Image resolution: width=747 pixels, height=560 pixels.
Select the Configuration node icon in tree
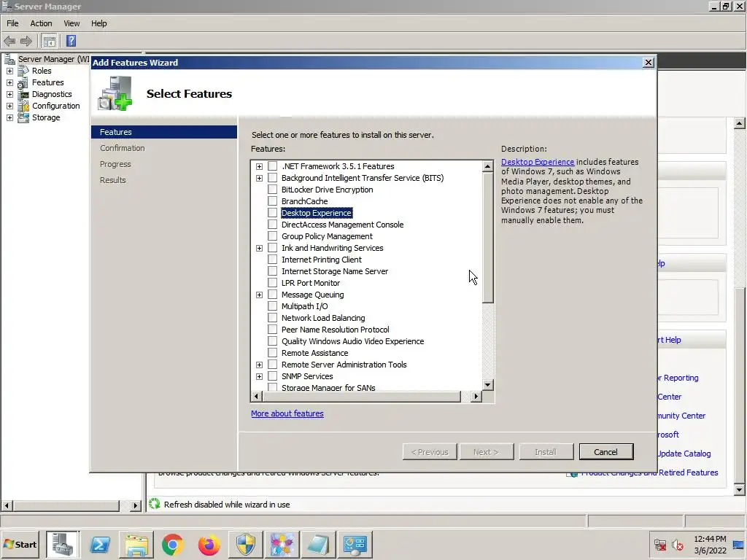(x=23, y=106)
